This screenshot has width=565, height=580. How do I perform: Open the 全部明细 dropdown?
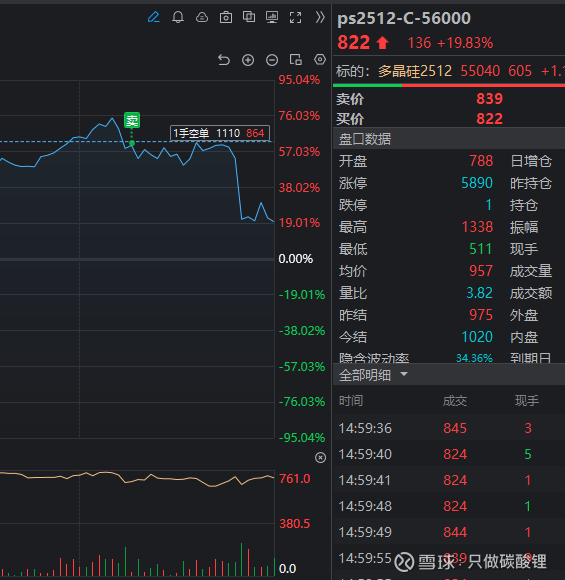[373, 375]
